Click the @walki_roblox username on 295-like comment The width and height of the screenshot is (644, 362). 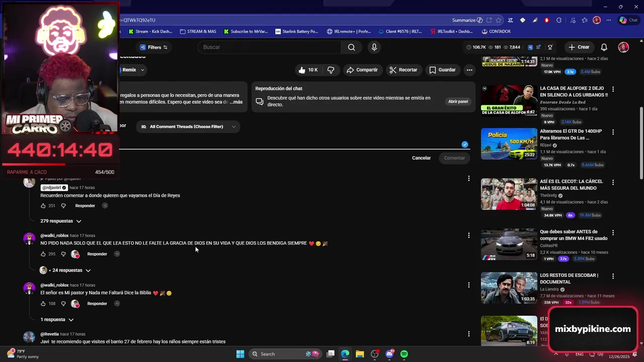tap(54, 235)
